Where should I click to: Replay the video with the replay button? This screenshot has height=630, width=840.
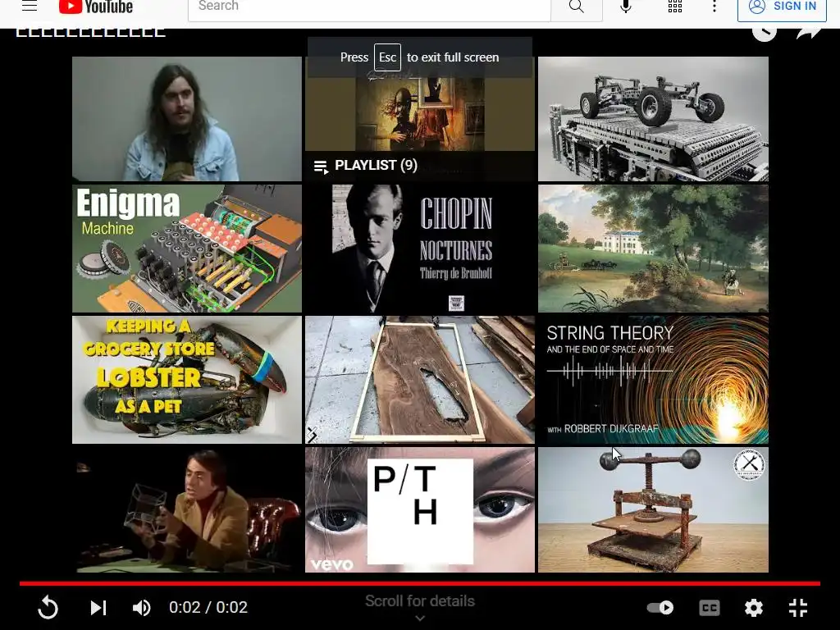(x=48, y=608)
